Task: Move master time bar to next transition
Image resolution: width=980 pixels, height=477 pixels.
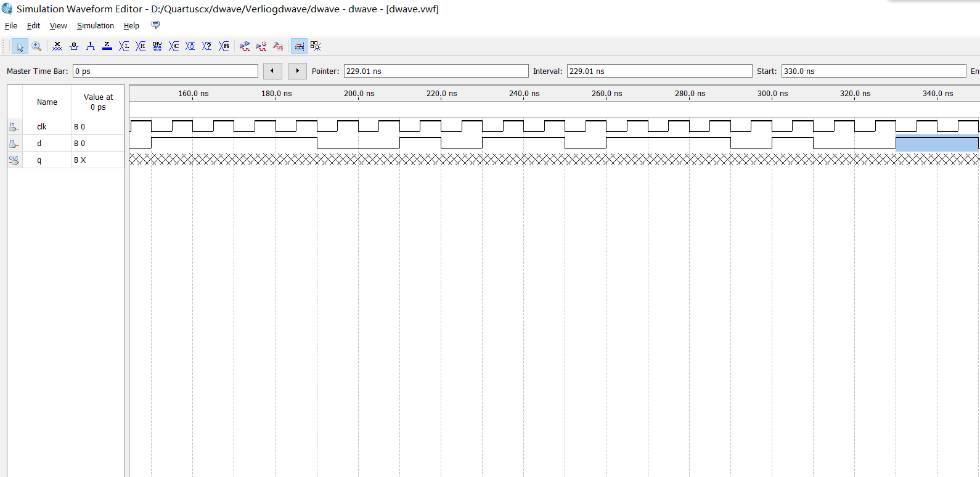Action: click(297, 71)
